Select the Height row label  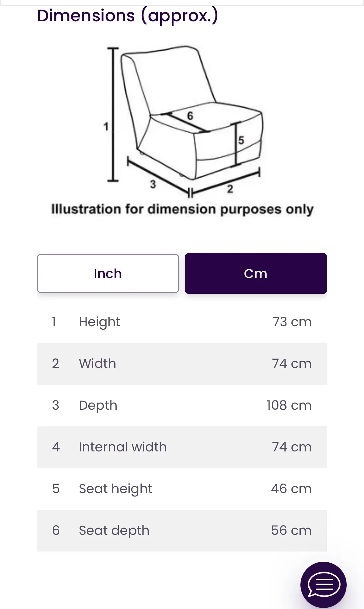(99, 322)
